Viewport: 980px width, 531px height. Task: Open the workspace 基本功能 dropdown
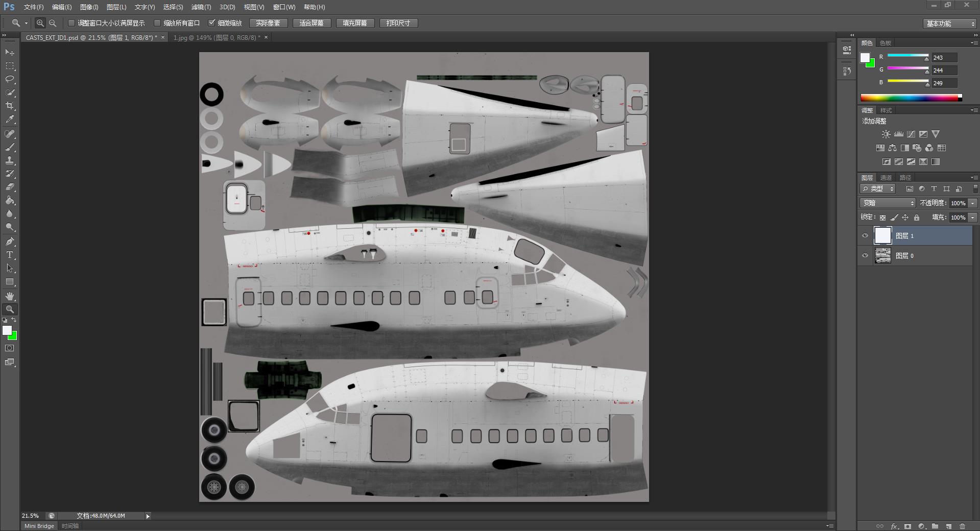click(x=950, y=23)
